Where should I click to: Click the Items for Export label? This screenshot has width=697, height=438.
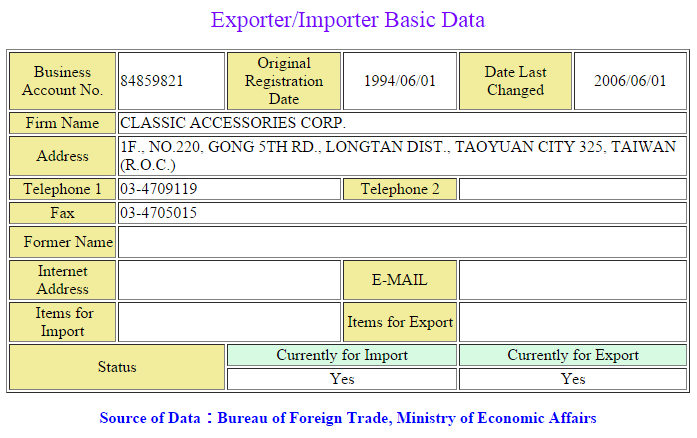[400, 322]
